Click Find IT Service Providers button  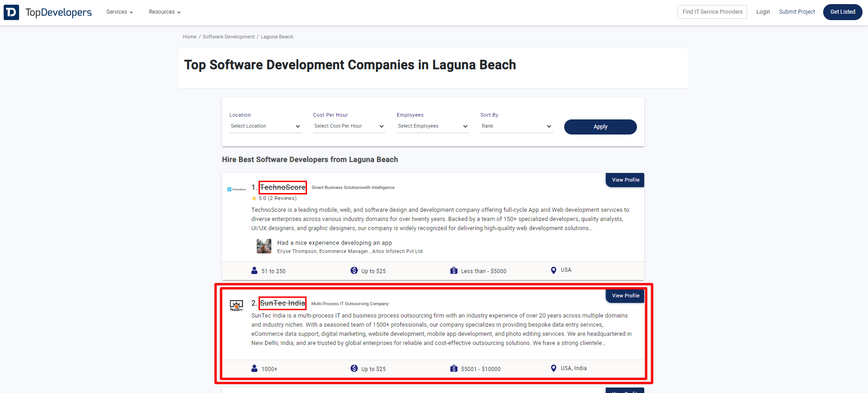pos(712,12)
